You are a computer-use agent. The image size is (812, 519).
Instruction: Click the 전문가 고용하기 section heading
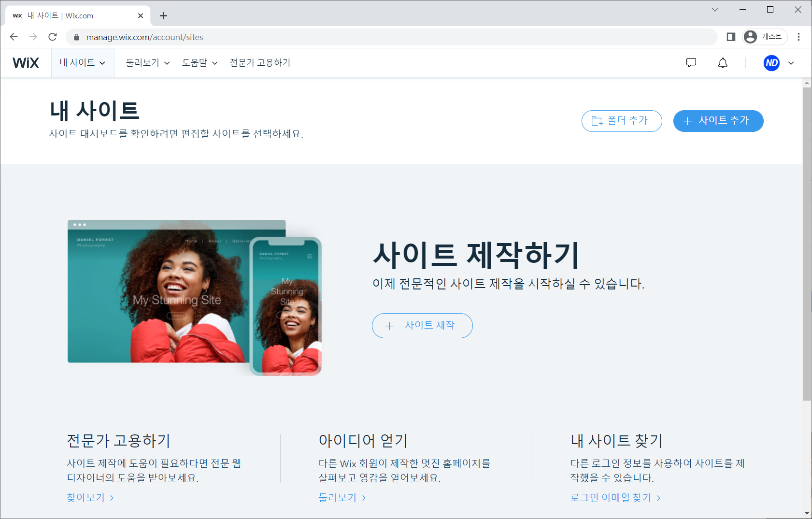[118, 441]
